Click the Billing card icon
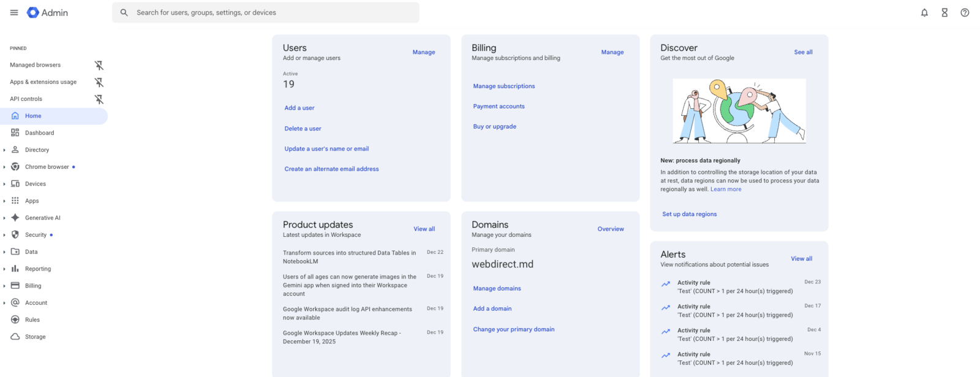Screen dimensions: 980x377 pos(15,286)
